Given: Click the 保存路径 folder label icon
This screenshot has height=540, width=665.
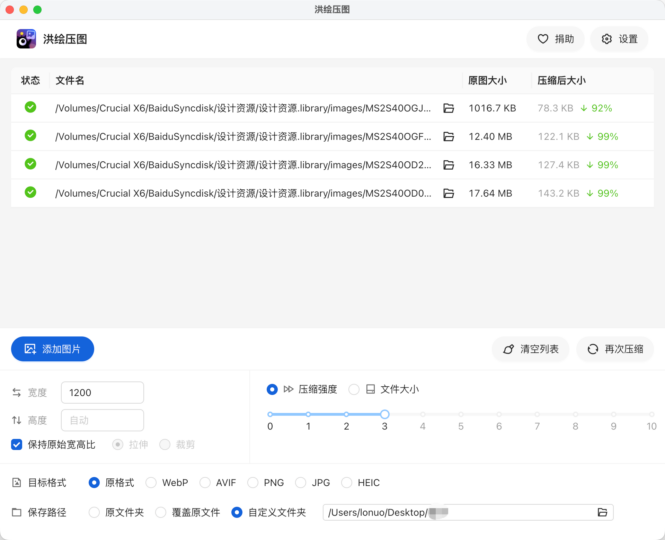Looking at the screenshot, I should tap(17, 512).
